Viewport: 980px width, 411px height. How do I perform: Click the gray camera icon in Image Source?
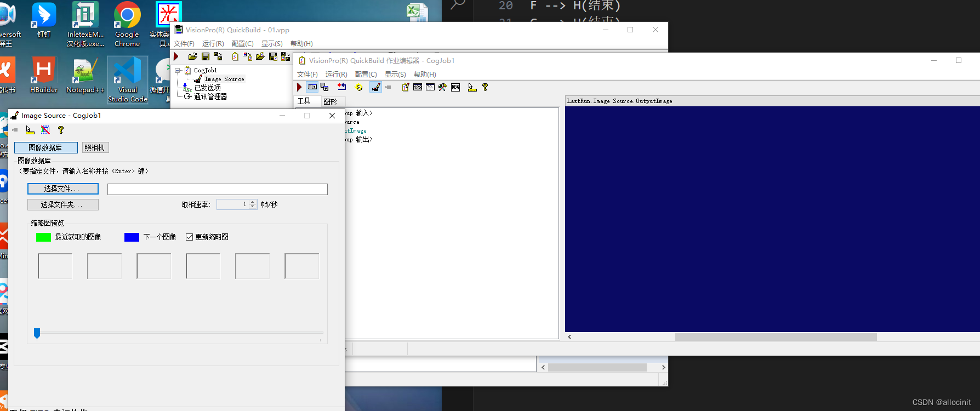pos(15,130)
